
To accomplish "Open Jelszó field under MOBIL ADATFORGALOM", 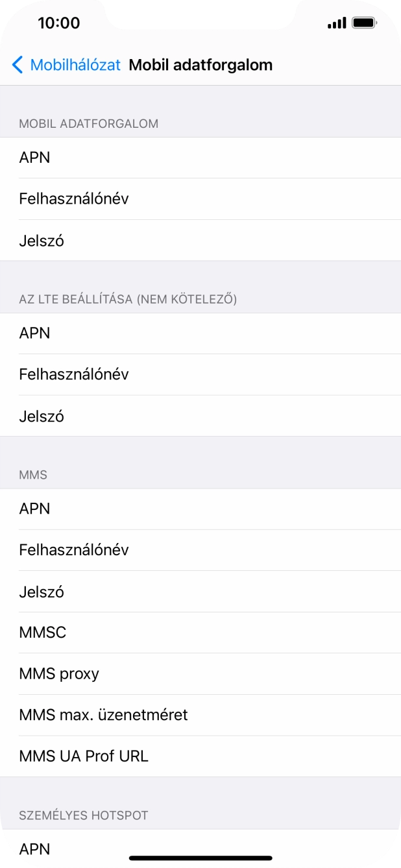I will [x=200, y=241].
